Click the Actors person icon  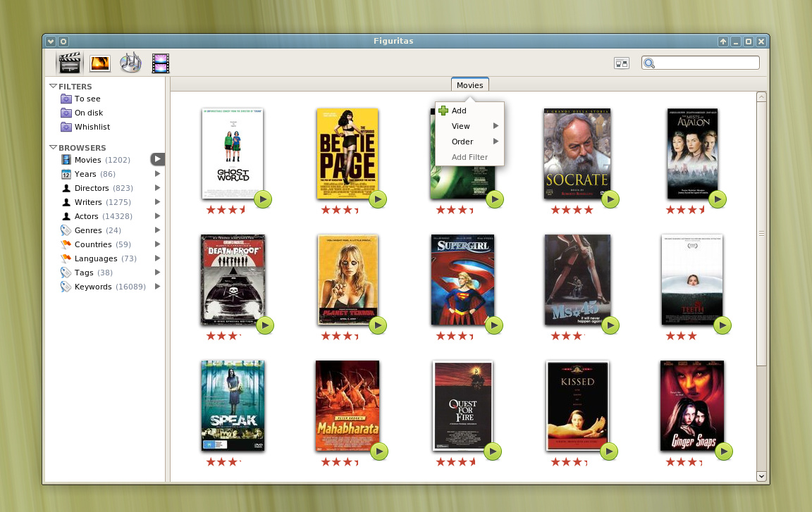pos(66,216)
